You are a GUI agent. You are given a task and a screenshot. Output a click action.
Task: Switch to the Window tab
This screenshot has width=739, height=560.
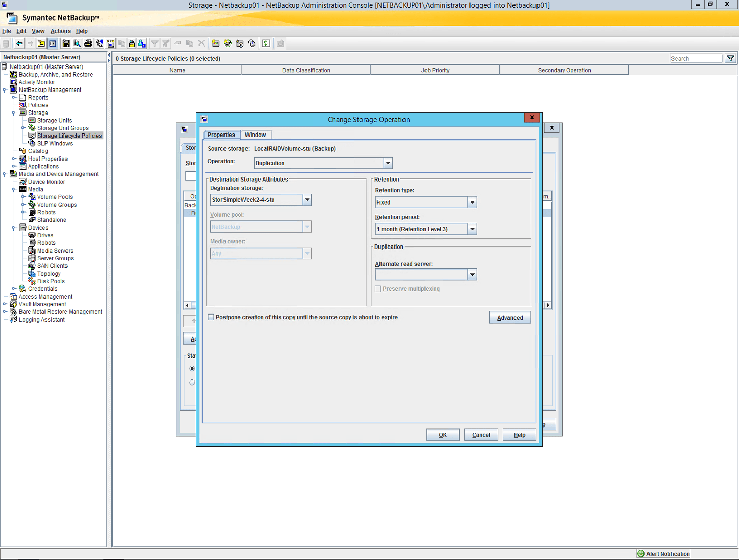pyautogui.click(x=256, y=135)
